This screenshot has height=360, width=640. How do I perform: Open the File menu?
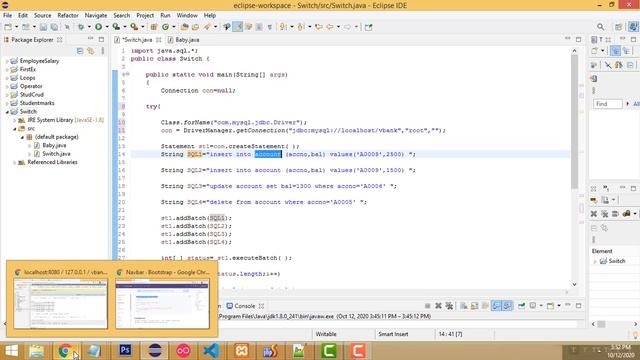(x=7, y=16)
